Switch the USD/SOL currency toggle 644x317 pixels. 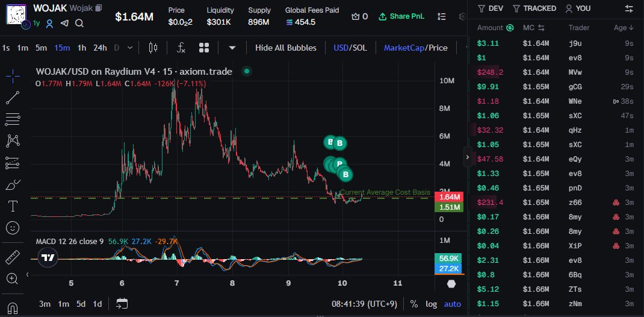click(350, 48)
